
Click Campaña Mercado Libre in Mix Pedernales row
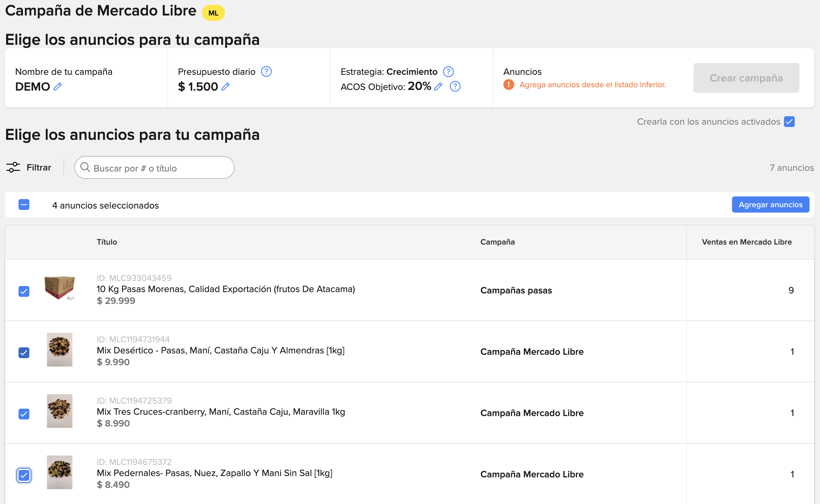pos(532,474)
